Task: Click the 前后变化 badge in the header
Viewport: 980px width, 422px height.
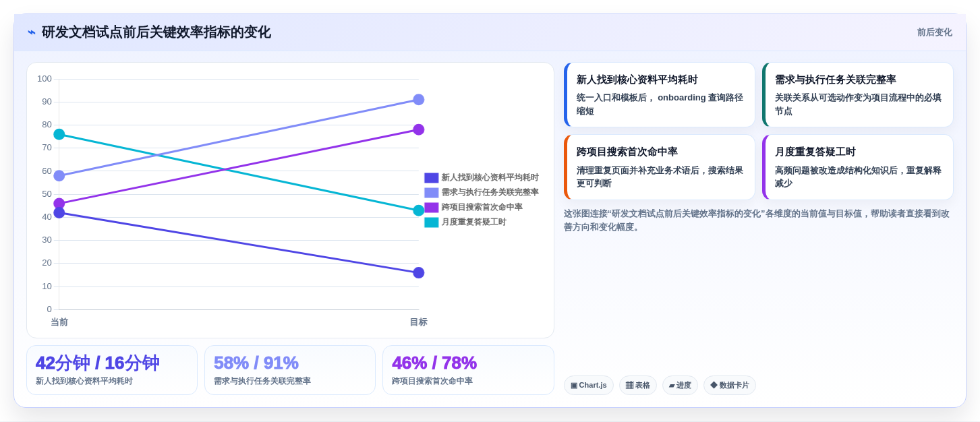Action: pos(934,32)
